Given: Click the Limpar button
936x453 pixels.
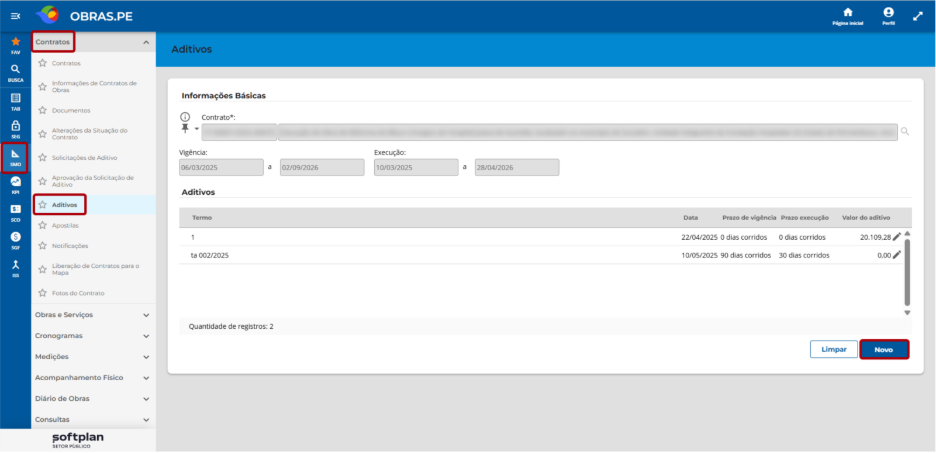Looking at the screenshot, I should pyautogui.click(x=834, y=350).
